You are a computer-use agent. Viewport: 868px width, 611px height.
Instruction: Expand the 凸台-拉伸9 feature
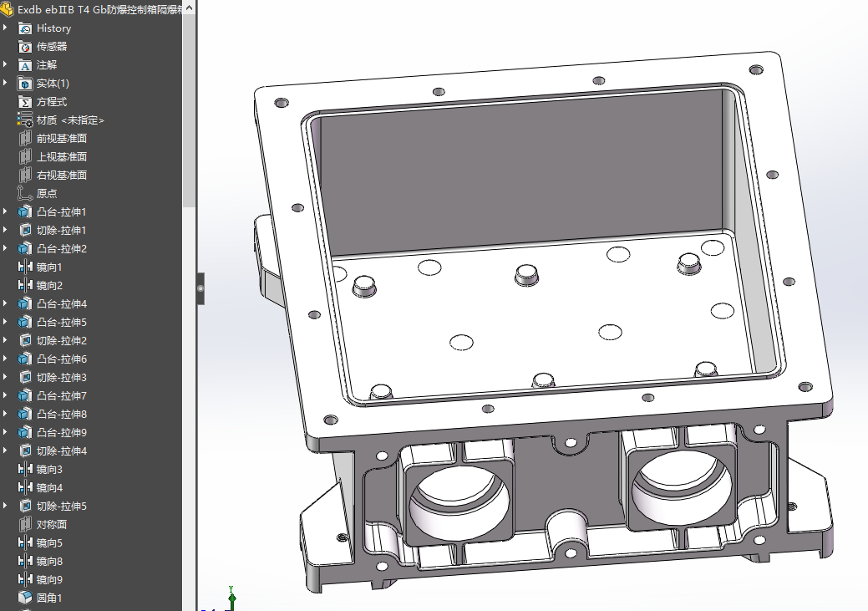pyautogui.click(x=6, y=431)
